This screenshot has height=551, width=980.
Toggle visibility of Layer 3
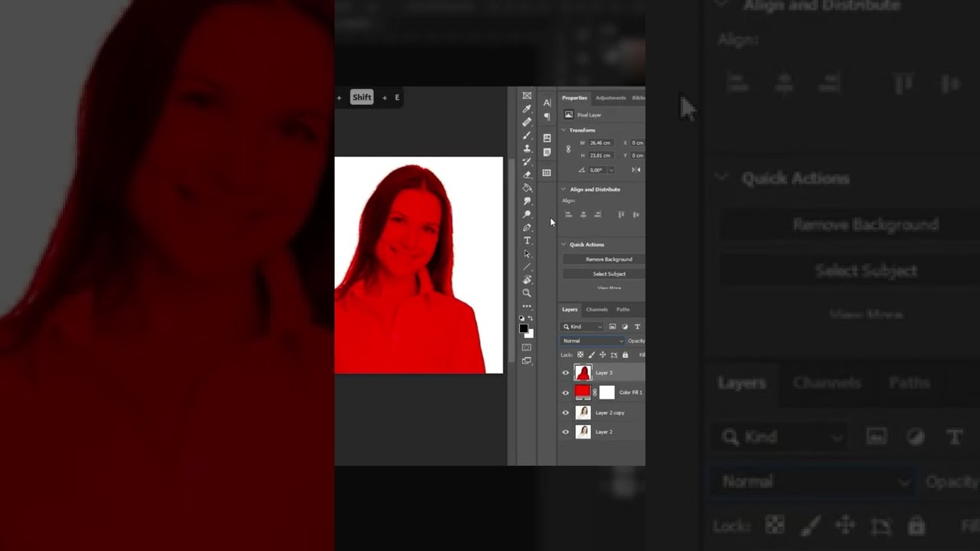[x=566, y=373]
